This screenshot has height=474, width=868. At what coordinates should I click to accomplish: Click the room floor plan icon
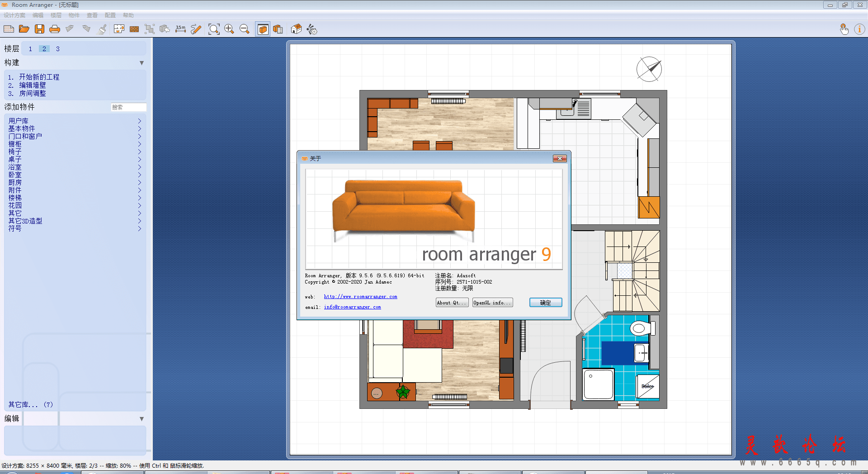point(119,29)
